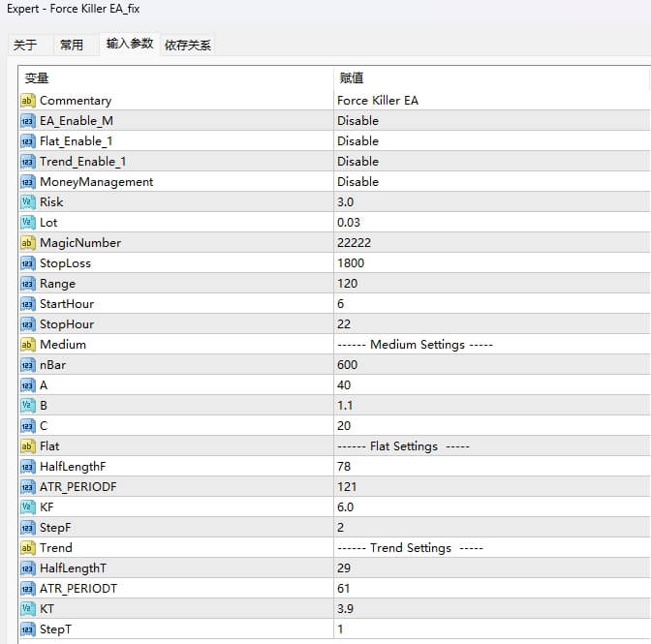The image size is (651, 644).
Task: Edit the nBar value 600
Action: pos(492,365)
